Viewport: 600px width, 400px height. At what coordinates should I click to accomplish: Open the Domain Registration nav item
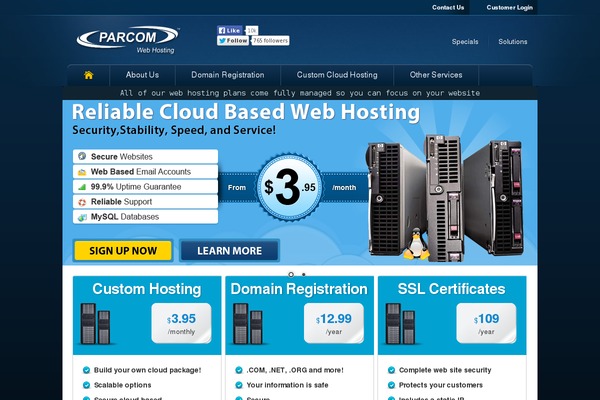click(x=228, y=75)
